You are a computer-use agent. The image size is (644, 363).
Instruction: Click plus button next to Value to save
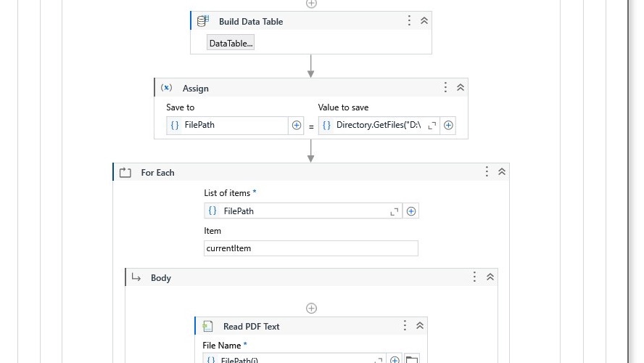[448, 125]
